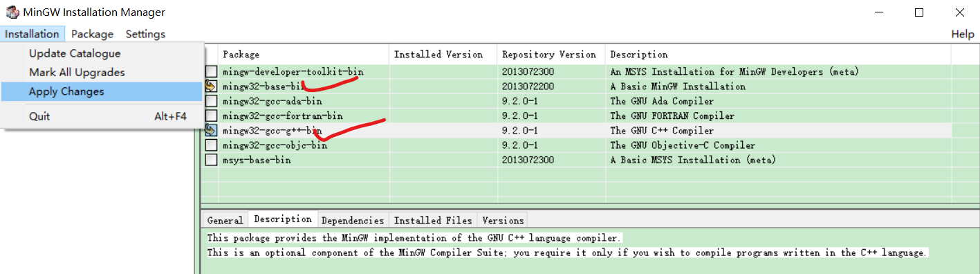Click the 9.2.0-1 version in g++ row
Viewport: 980px width, 274px height.
[x=520, y=130]
